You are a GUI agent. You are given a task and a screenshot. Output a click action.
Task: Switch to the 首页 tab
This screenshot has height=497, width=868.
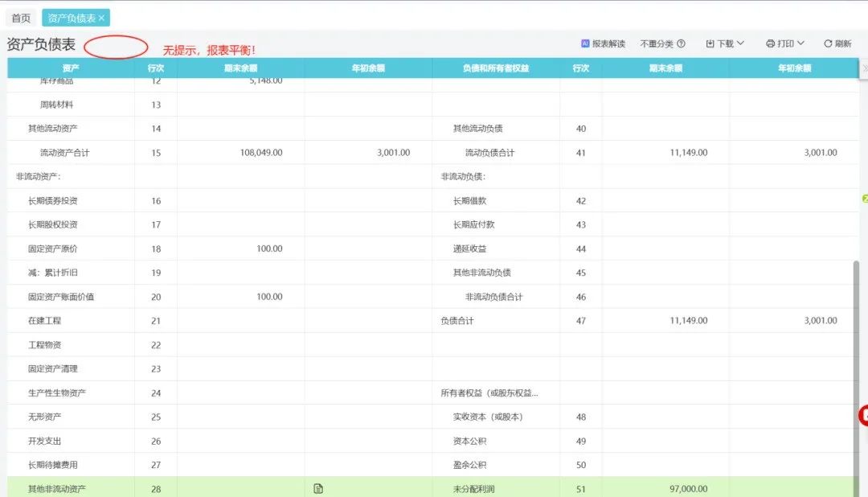click(20, 17)
